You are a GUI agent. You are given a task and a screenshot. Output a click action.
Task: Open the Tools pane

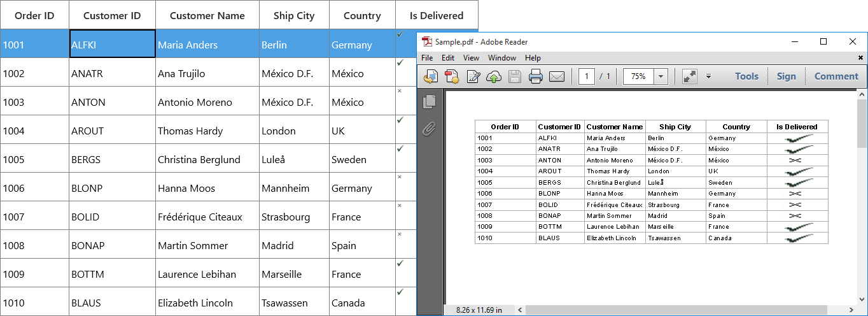[x=746, y=76]
